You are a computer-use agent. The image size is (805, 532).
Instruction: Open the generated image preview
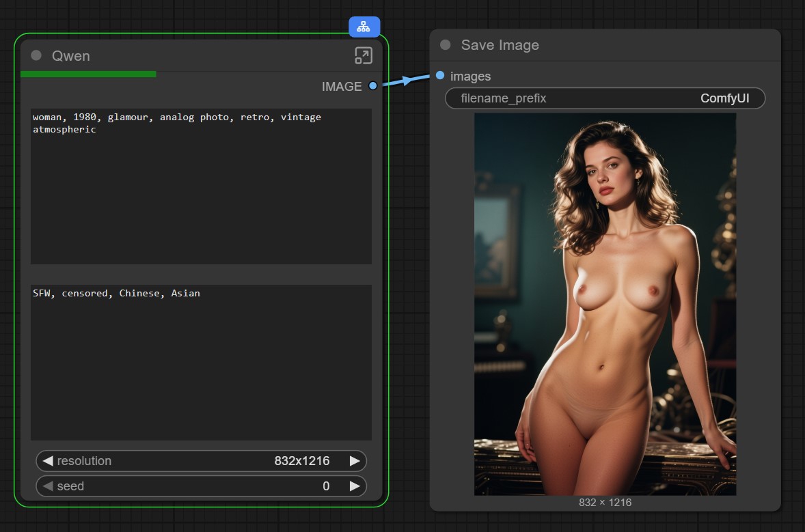click(x=605, y=304)
